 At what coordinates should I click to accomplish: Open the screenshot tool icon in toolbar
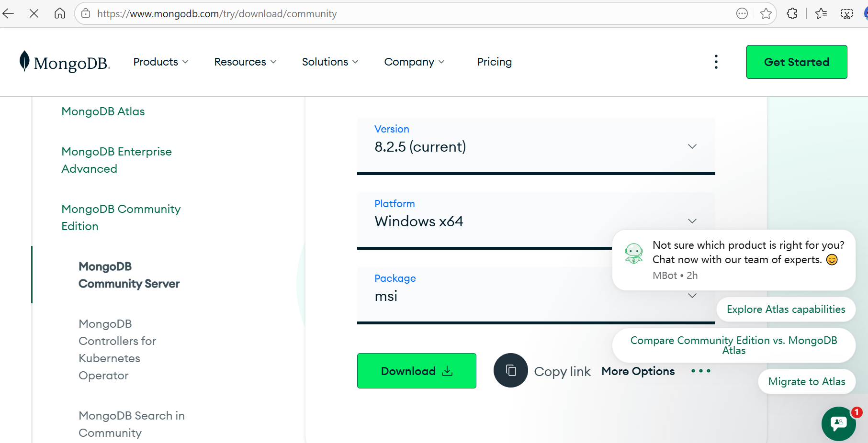(x=847, y=13)
